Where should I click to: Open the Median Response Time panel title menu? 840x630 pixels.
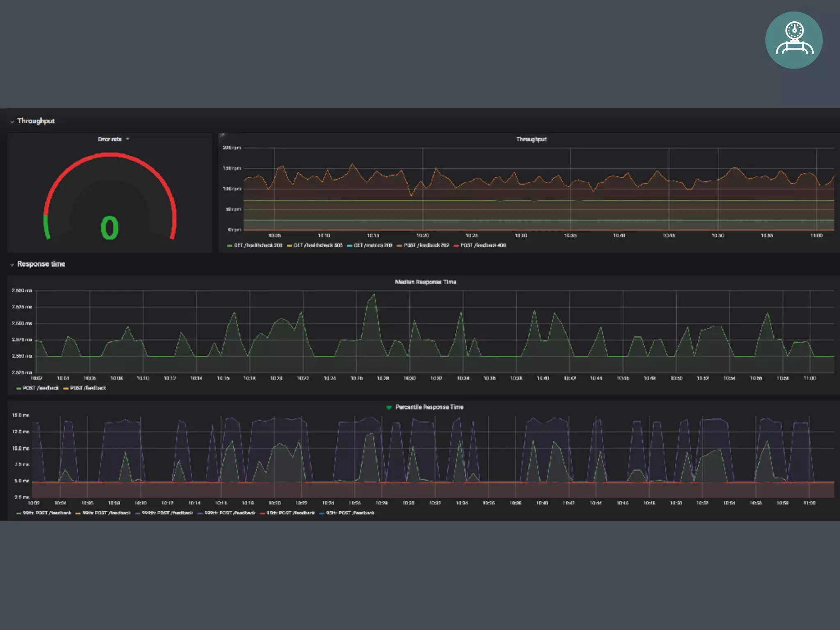[x=425, y=282]
